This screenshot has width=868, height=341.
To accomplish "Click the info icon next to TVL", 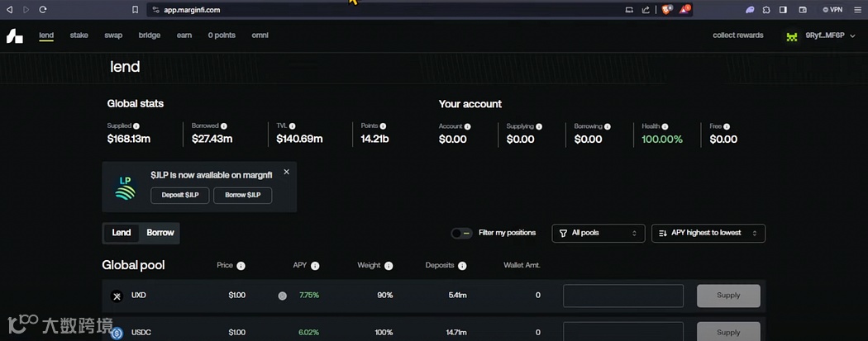I will point(293,126).
